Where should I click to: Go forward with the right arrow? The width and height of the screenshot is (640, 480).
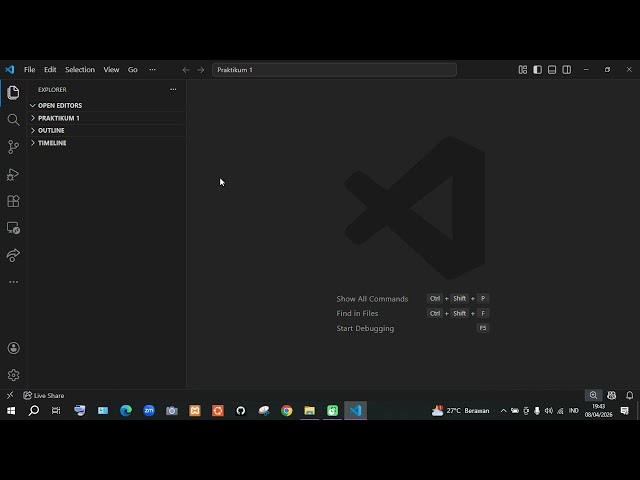pyautogui.click(x=200, y=70)
